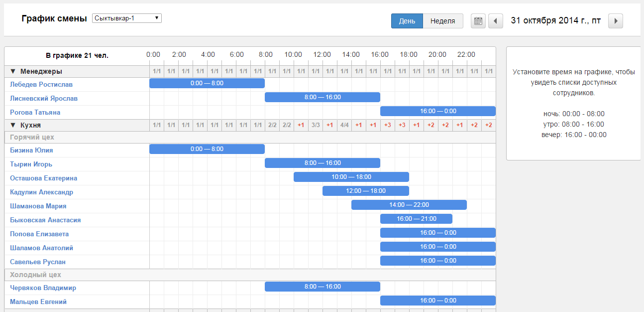This screenshot has width=644, height=312.
Task: Click the 'График смены' page title
Action: [x=54, y=18]
